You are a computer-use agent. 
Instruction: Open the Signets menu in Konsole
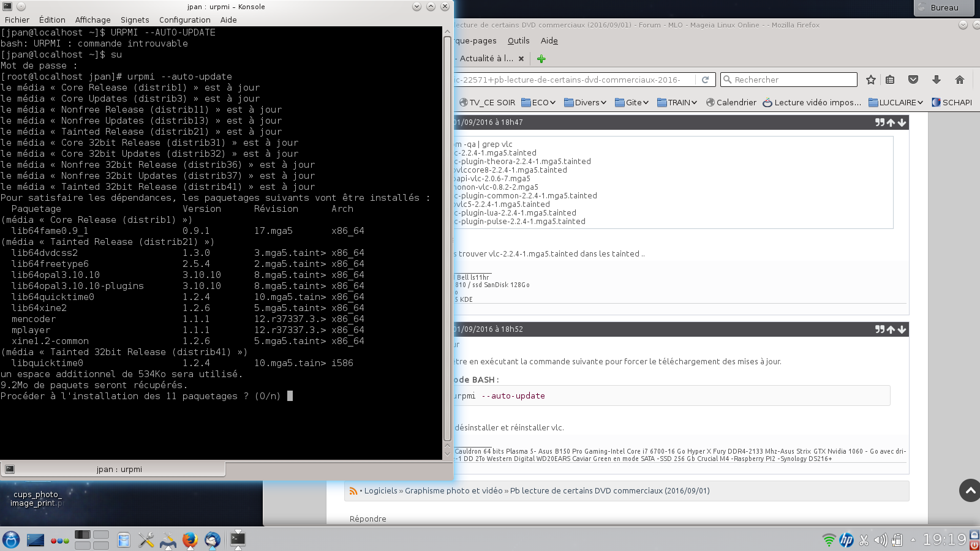pyautogui.click(x=135, y=20)
